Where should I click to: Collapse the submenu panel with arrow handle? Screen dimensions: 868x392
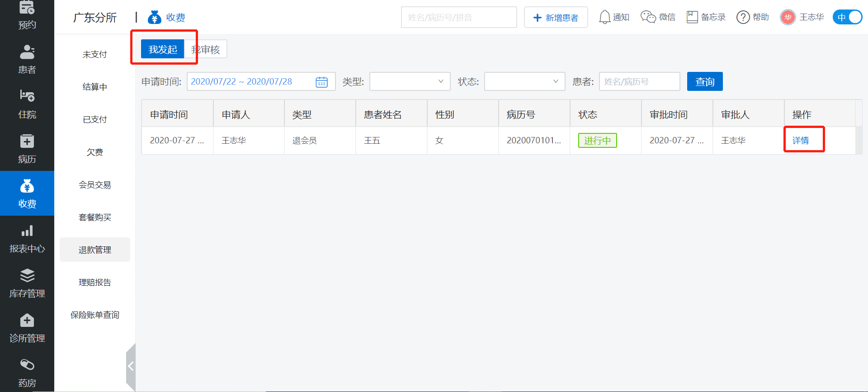click(x=131, y=366)
